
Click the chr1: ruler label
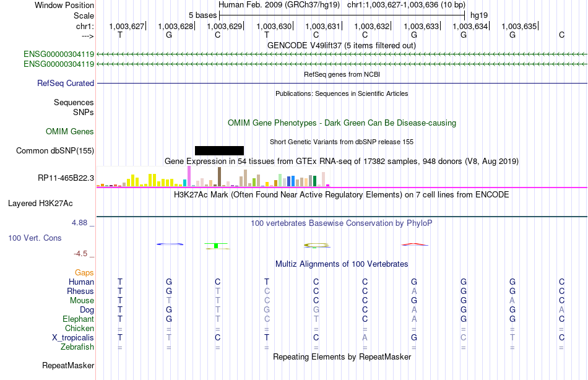click(85, 26)
